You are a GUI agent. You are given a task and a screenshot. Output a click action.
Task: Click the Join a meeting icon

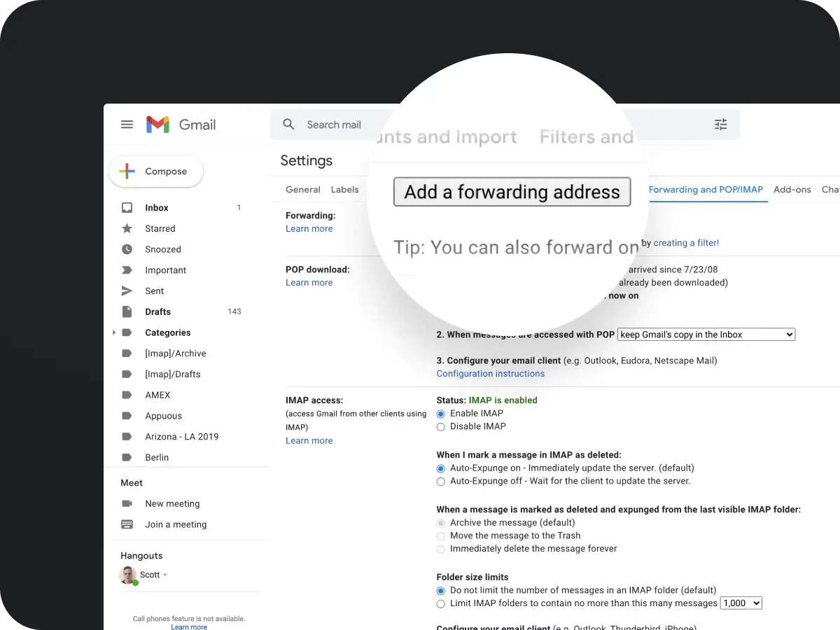(129, 524)
